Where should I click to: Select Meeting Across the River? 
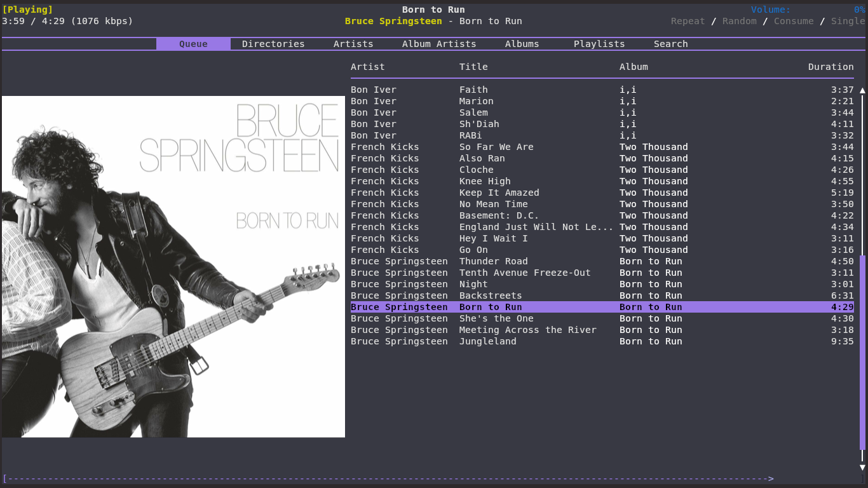pos(602,330)
